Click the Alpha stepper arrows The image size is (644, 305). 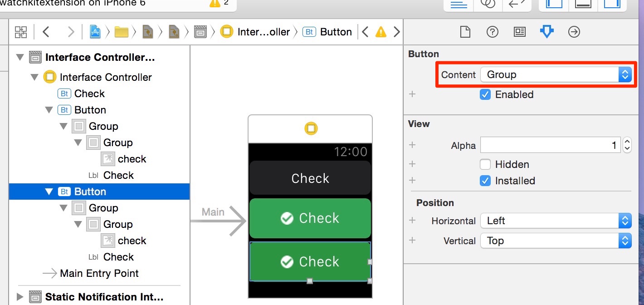[627, 145]
